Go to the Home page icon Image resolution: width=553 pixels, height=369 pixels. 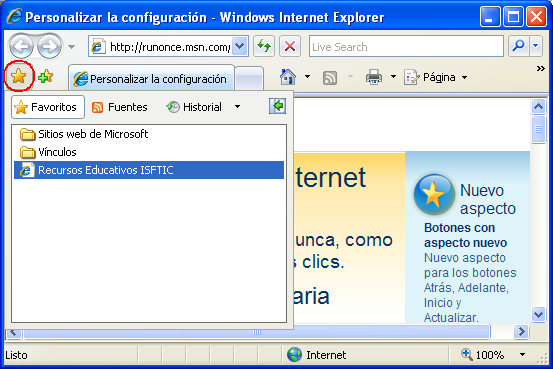coord(288,77)
